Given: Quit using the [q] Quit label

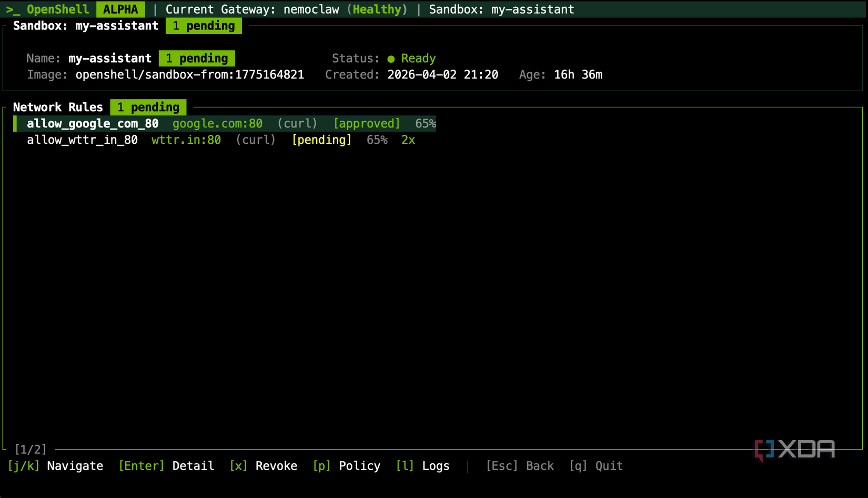Looking at the screenshot, I should click(596, 466).
